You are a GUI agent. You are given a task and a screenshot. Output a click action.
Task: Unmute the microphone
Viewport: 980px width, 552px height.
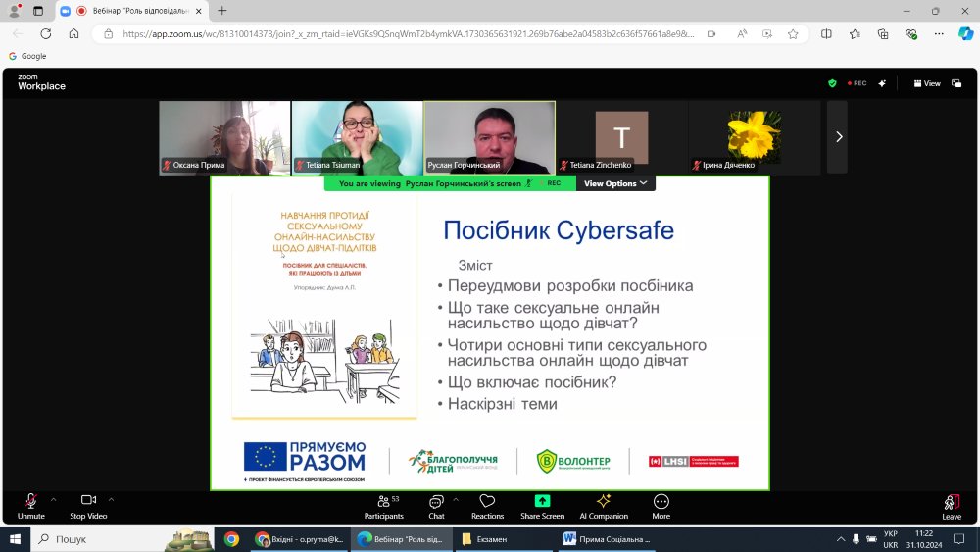pyautogui.click(x=31, y=505)
